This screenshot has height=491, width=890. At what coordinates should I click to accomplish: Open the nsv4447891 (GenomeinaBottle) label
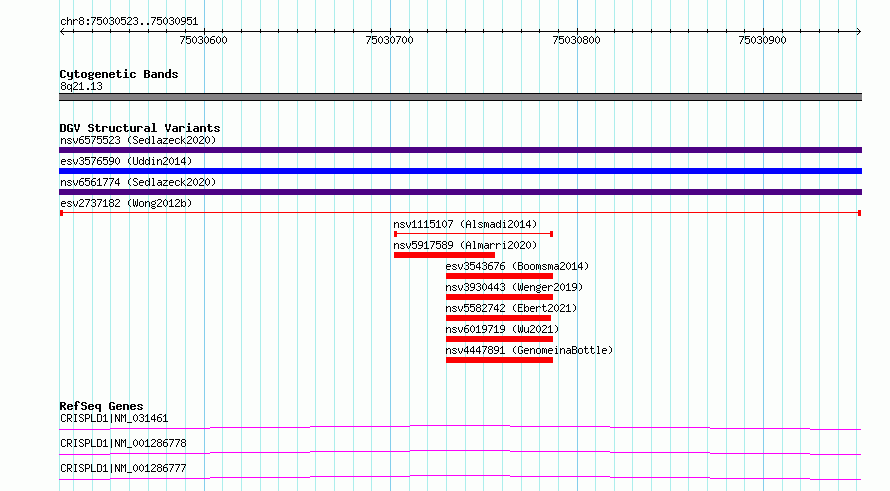[529, 350]
